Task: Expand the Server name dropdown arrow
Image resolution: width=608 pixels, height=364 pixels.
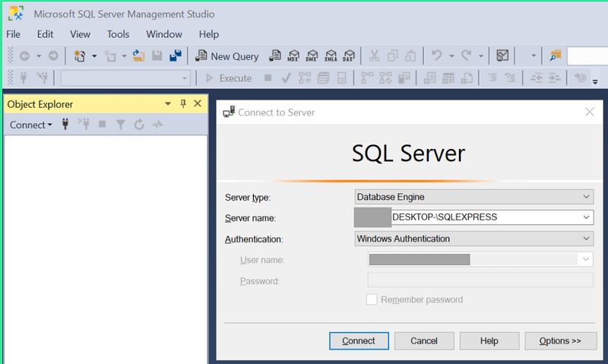Action: click(x=586, y=217)
